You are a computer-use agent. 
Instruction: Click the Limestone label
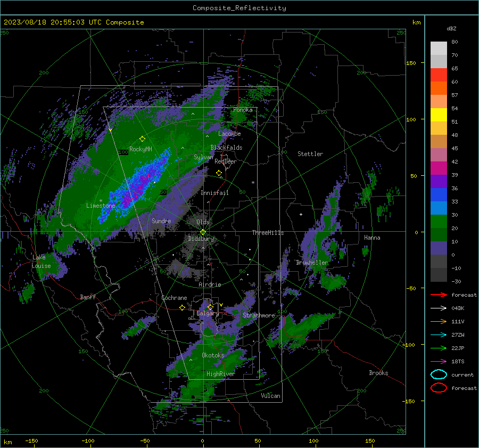(101, 206)
